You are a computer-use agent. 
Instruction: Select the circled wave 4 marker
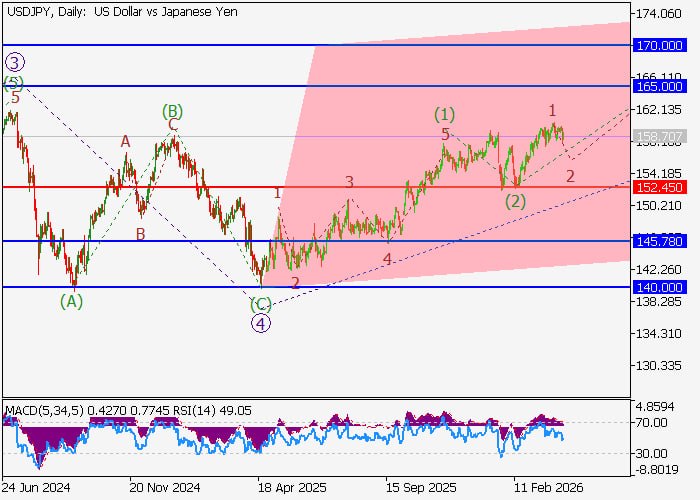coord(261,322)
